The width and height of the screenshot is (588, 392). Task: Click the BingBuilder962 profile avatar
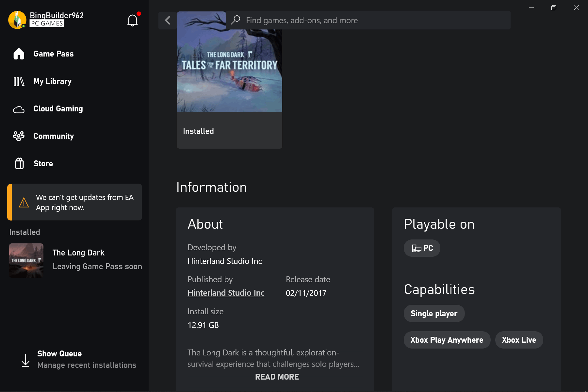click(17, 20)
